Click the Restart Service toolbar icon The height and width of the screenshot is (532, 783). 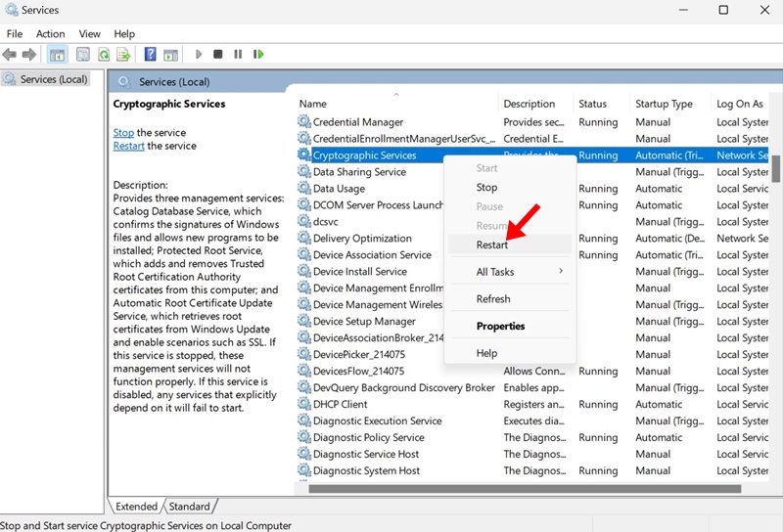[258, 55]
